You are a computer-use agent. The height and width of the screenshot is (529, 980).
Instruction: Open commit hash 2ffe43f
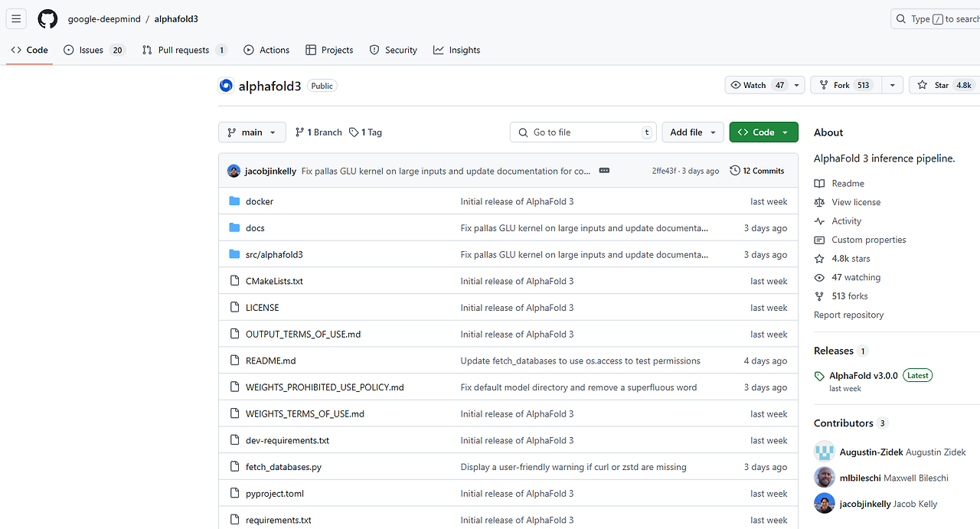[x=664, y=171]
